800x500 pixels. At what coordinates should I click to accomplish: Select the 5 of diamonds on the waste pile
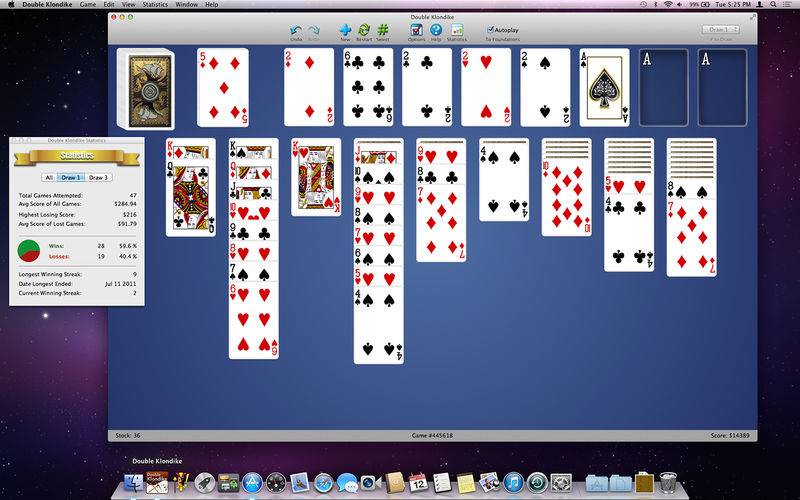point(223,87)
